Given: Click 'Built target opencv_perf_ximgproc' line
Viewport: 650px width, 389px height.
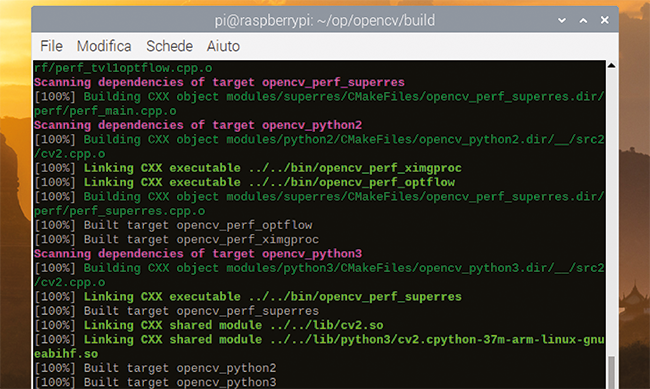Looking at the screenshot, I should (177, 240).
